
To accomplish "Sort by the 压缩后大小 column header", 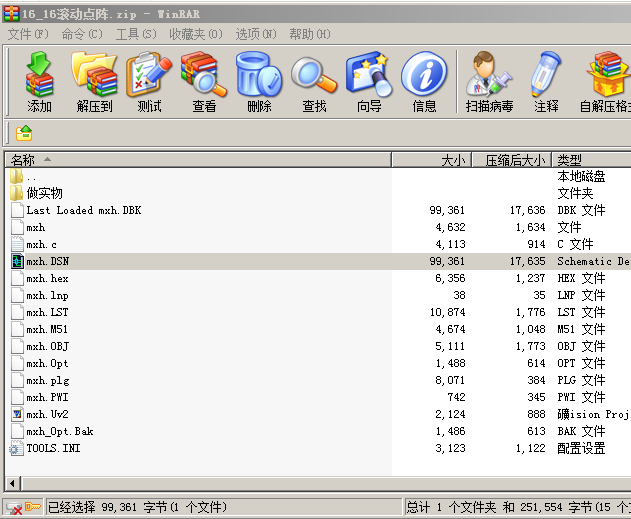I will click(511, 160).
